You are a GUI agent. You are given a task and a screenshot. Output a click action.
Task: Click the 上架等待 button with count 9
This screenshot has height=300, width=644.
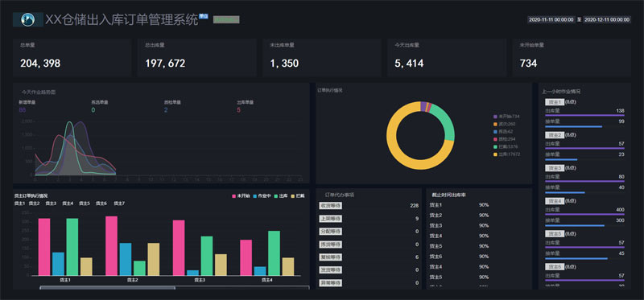[x=331, y=219]
